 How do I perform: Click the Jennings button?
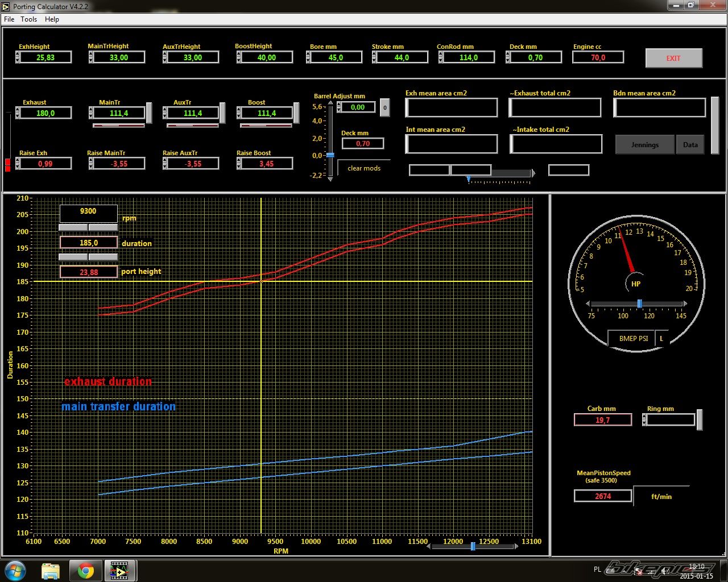click(645, 144)
